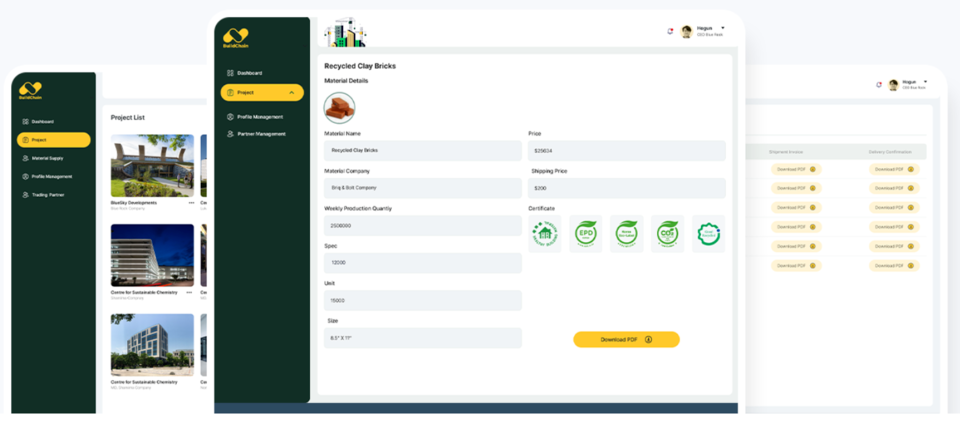960x424 pixels.
Task: Open three-dot menu beside first Centre for Sustainable Chemistry
Action: (189, 292)
